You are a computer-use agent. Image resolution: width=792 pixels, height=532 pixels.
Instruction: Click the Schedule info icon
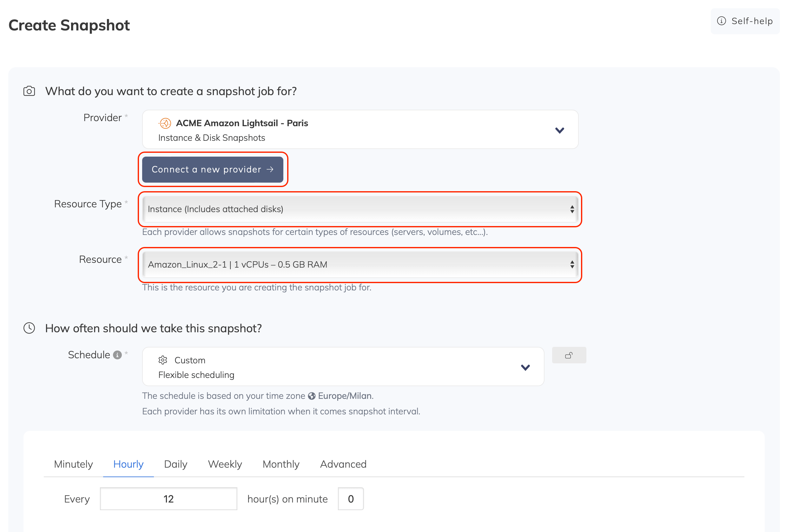click(117, 355)
